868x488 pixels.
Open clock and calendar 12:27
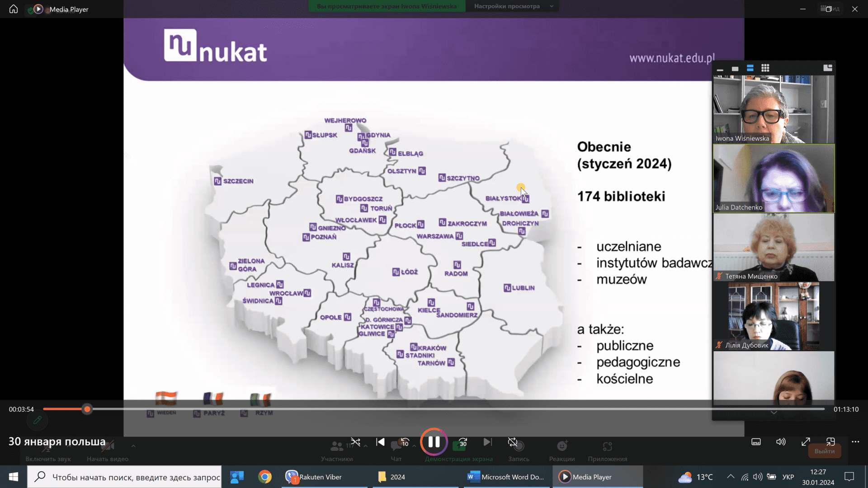(x=818, y=477)
